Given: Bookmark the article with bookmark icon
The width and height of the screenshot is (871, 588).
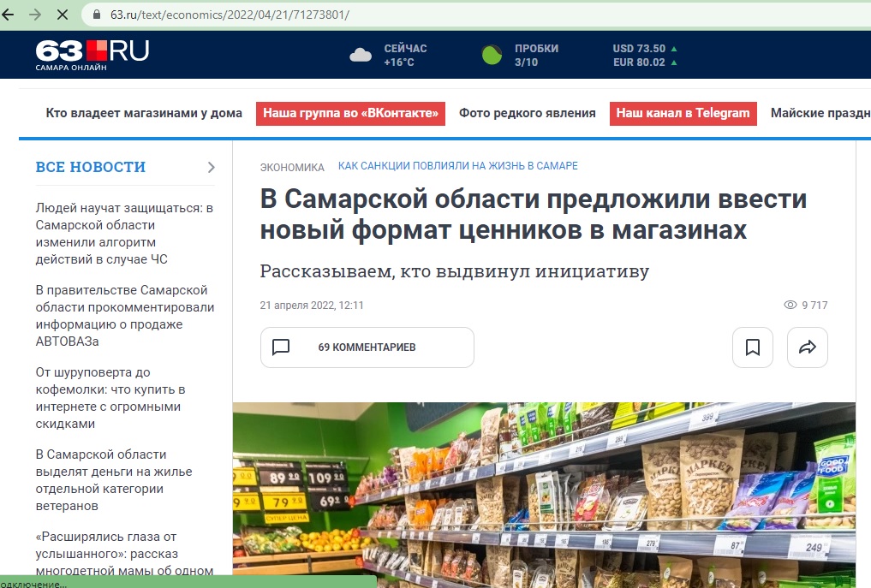Looking at the screenshot, I should 753,347.
